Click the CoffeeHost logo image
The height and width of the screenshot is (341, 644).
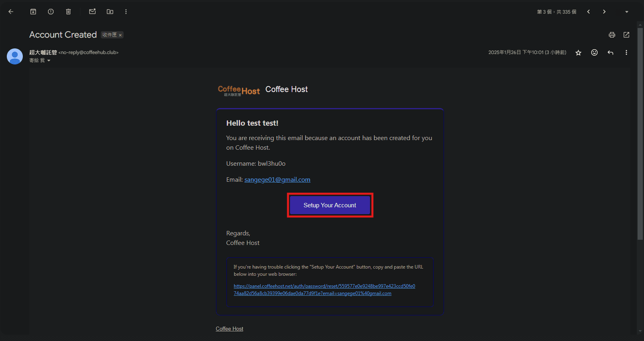click(x=239, y=90)
